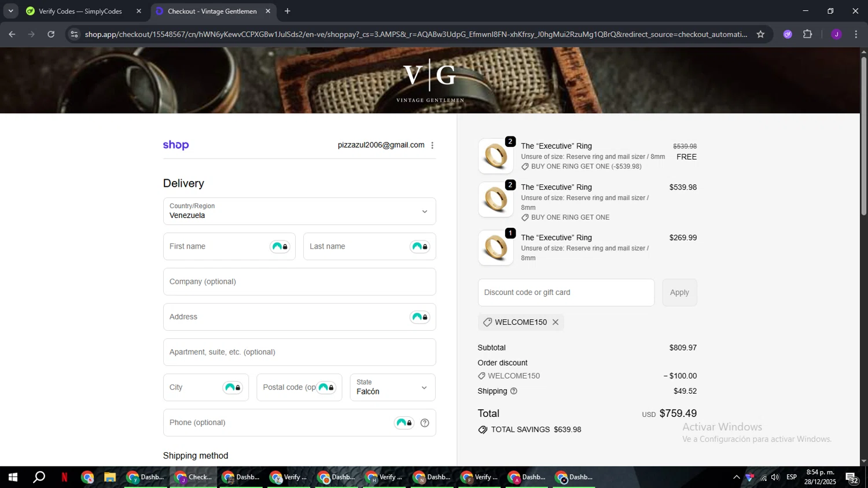Click Vintage Gentlemen VG logo
The image size is (868, 488).
pyautogui.click(x=430, y=80)
